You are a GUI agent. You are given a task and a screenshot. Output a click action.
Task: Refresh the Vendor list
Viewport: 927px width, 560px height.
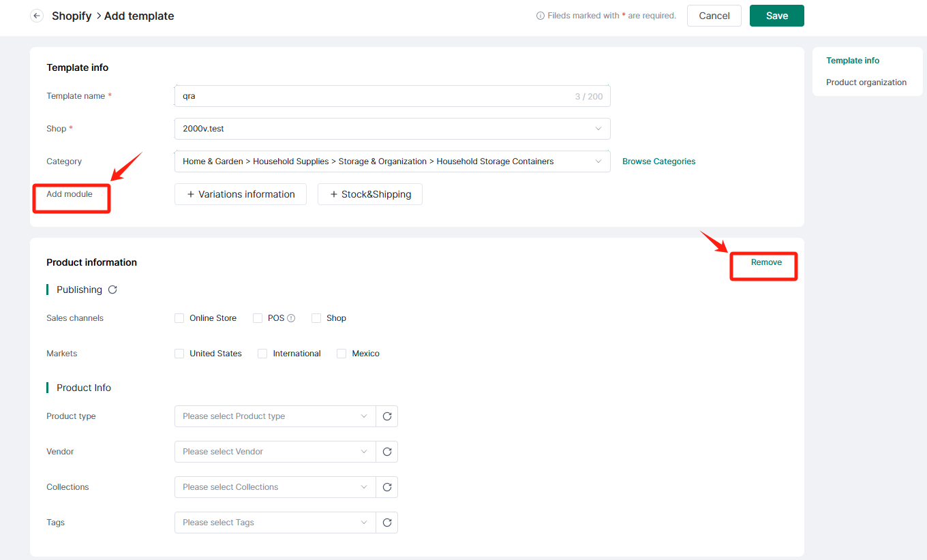click(x=387, y=452)
